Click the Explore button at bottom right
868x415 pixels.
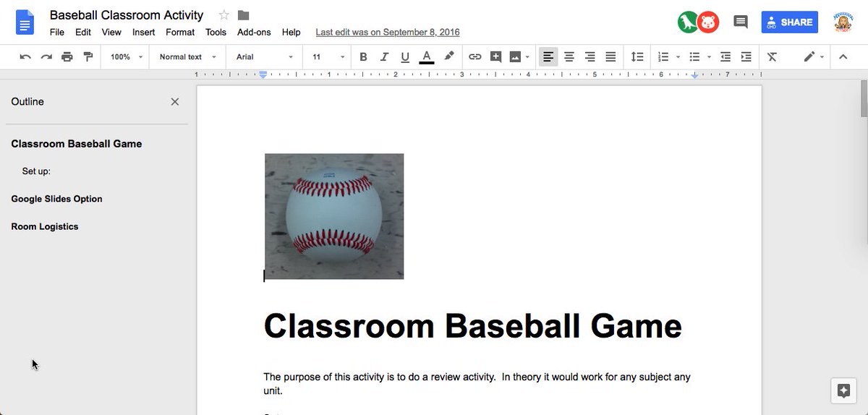point(843,390)
